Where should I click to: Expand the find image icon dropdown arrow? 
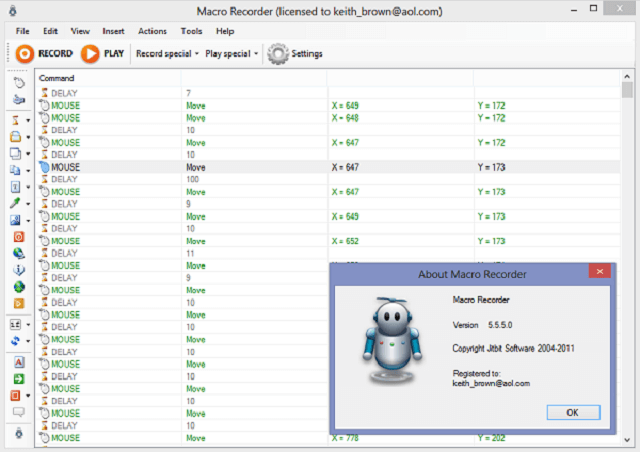pos(28,220)
